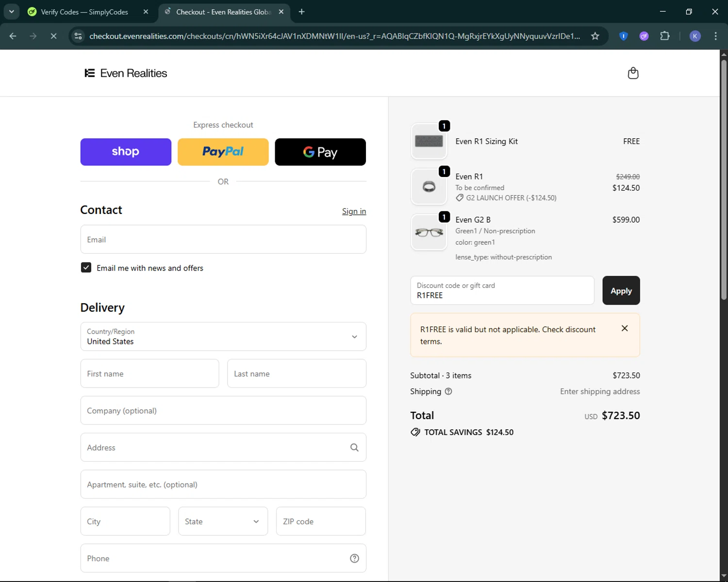Click the struck-through $249.00 price
The width and height of the screenshot is (728, 582).
pyautogui.click(x=628, y=177)
